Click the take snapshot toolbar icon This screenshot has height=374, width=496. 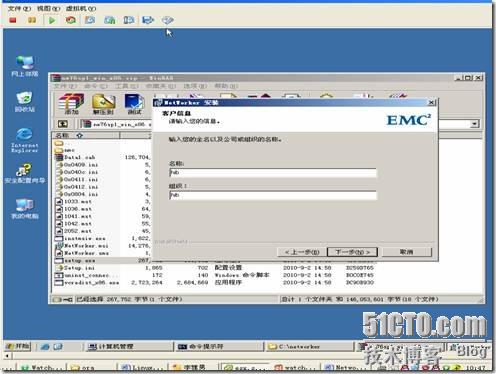coord(90,20)
